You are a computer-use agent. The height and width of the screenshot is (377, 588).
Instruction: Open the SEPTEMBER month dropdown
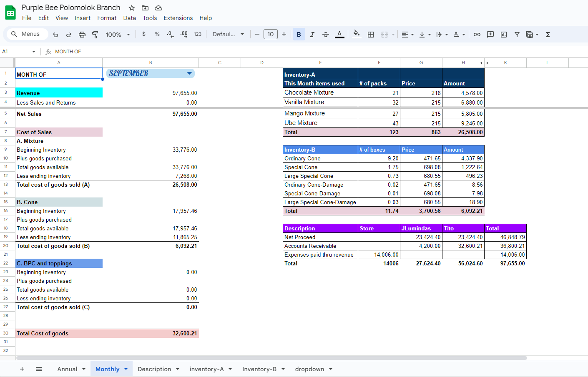pyautogui.click(x=189, y=73)
